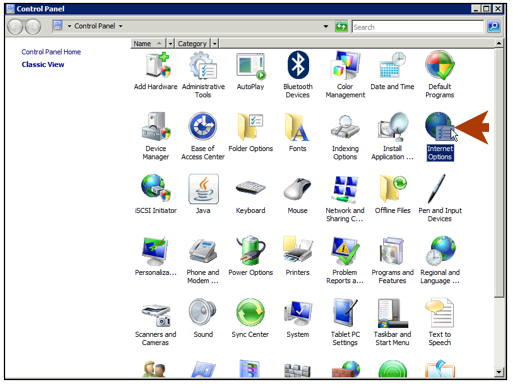
Task: Open the Add Hardware applet
Action: point(156,71)
